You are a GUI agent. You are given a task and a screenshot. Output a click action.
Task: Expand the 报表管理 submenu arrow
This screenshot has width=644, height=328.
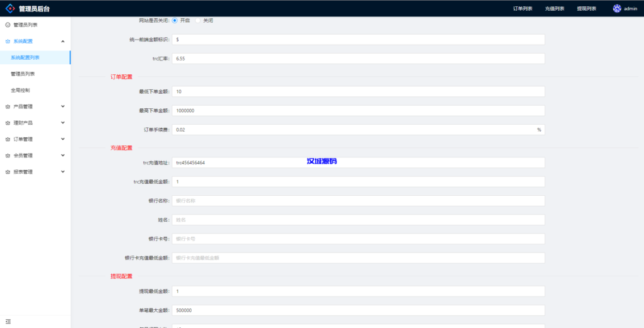63,171
